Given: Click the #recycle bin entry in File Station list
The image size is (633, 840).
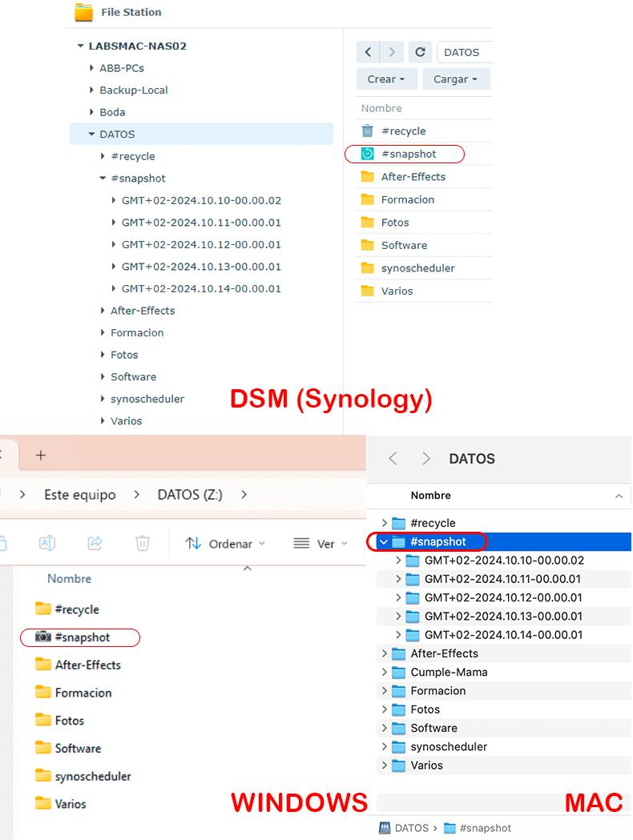Looking at the screenshot, I should (403, 131).
